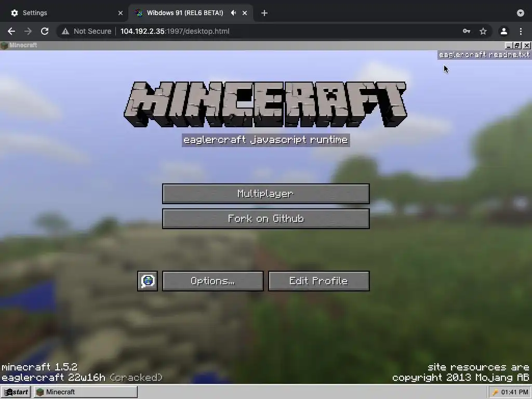Click the start button in taskbar
The width and height of the screenshot is (532, 399).
click(16, 392)
